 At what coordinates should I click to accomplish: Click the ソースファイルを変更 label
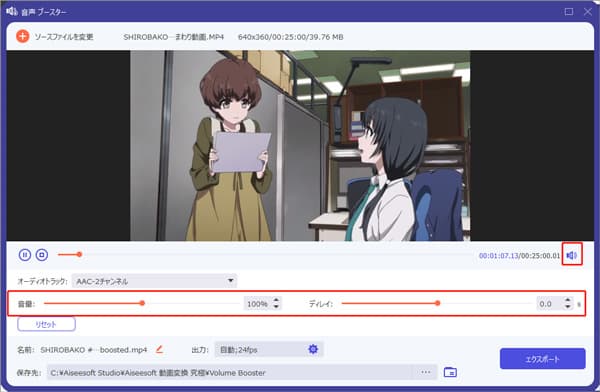click(x=64, y=37)
